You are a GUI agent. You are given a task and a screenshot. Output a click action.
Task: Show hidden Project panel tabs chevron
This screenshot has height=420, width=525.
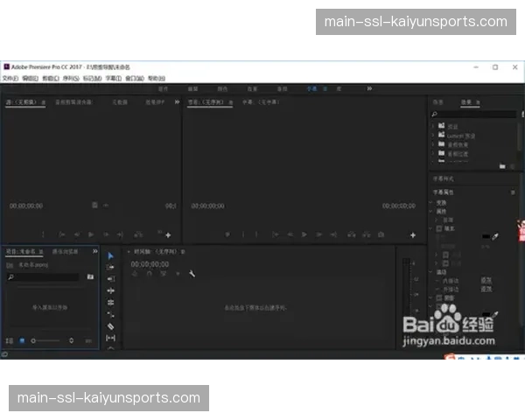(95, 251)
